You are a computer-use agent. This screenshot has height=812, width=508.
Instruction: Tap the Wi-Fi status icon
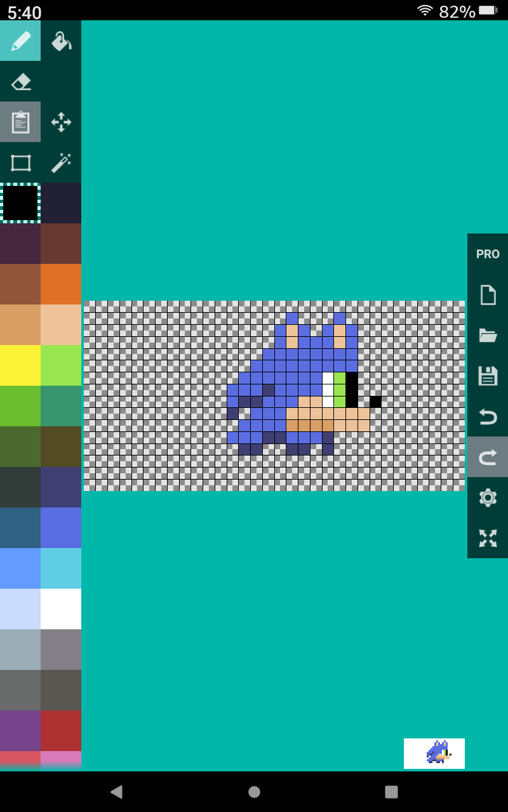pos(425,10)
